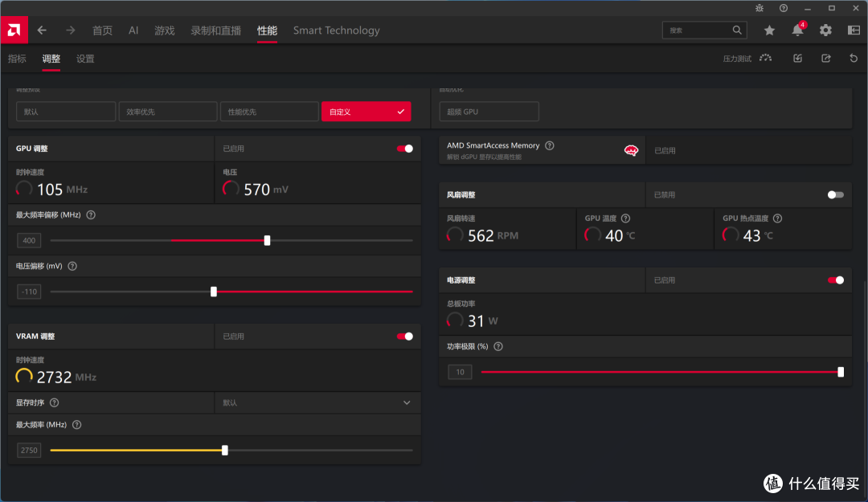Show help for 最大频率偏移 (MHz)
The height and width of the screenshot is (502, 868).
pyautogui.click(x=91, y=214)
